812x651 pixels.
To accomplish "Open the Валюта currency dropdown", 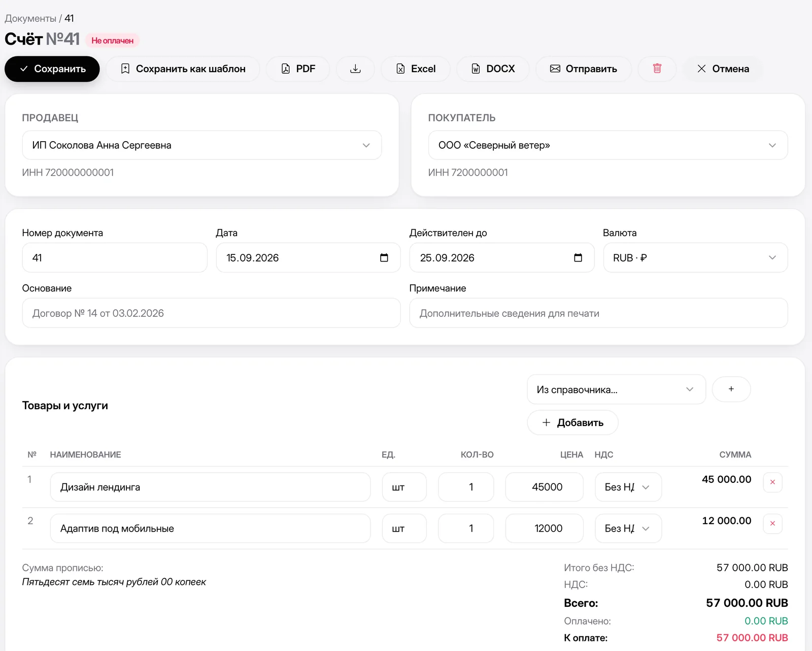I will click(x=695, y=257).
